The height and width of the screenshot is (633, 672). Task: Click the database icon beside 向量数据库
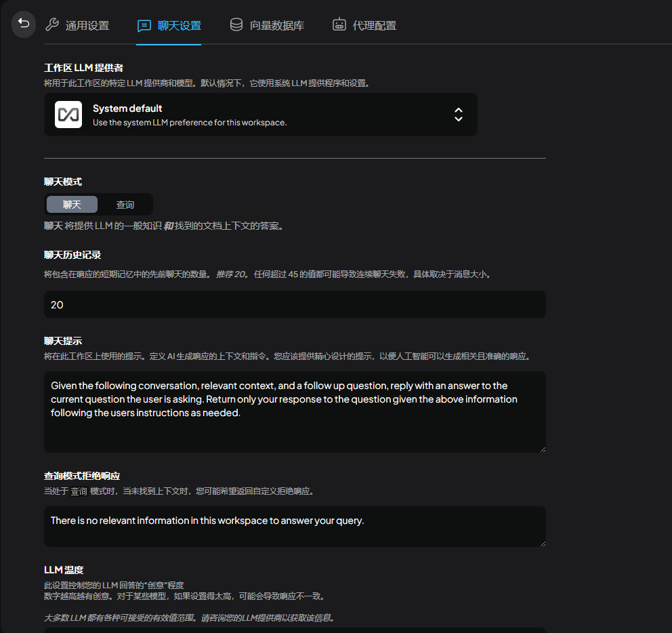(x=236, y=25)
